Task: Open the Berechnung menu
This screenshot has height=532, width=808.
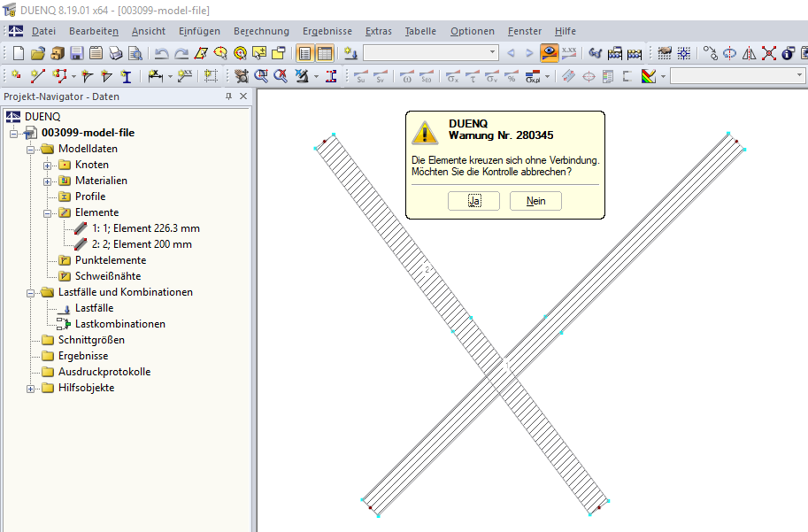Action: click(x=261, y=31)
